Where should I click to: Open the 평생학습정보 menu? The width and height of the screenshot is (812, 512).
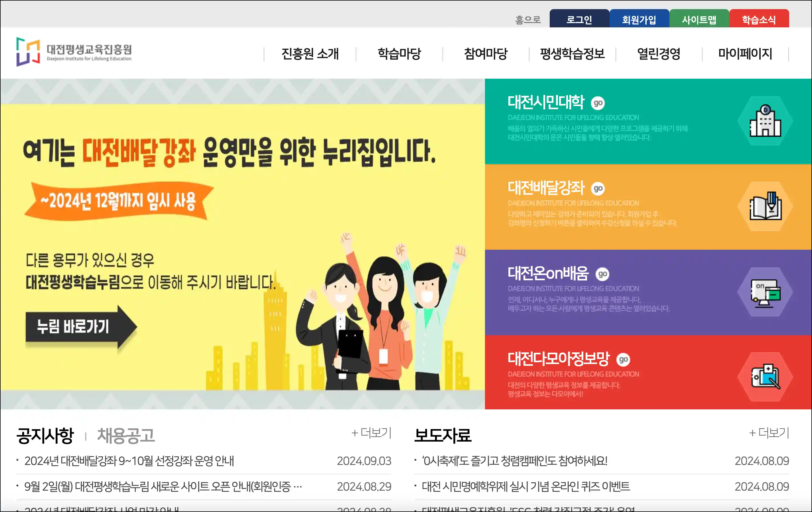tap(572, 54)
